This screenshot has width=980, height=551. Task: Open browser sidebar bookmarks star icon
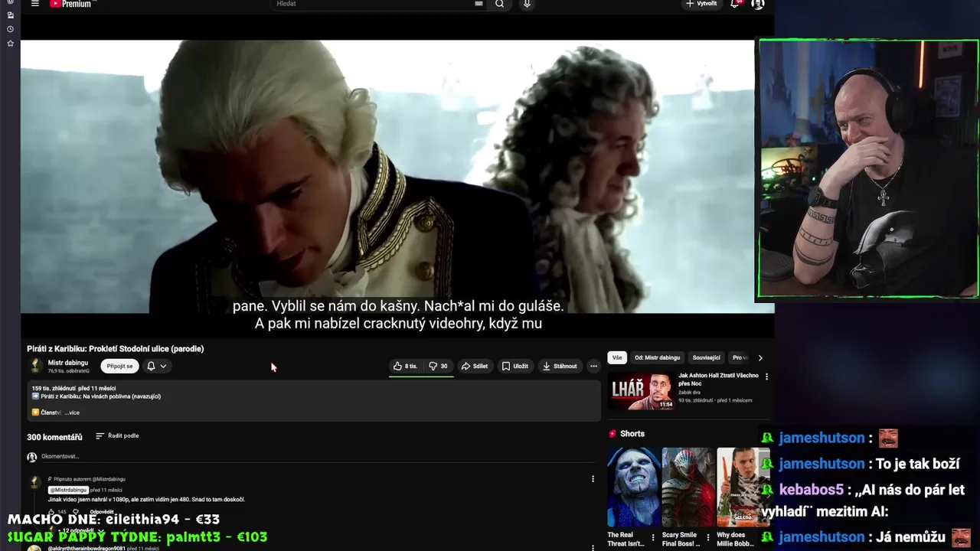(x=10, y=44)
